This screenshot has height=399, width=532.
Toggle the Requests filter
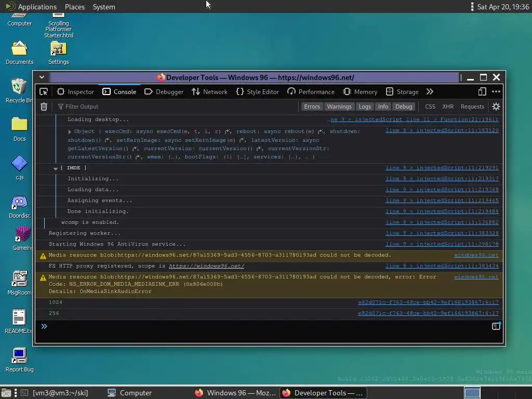pos(472,107)
